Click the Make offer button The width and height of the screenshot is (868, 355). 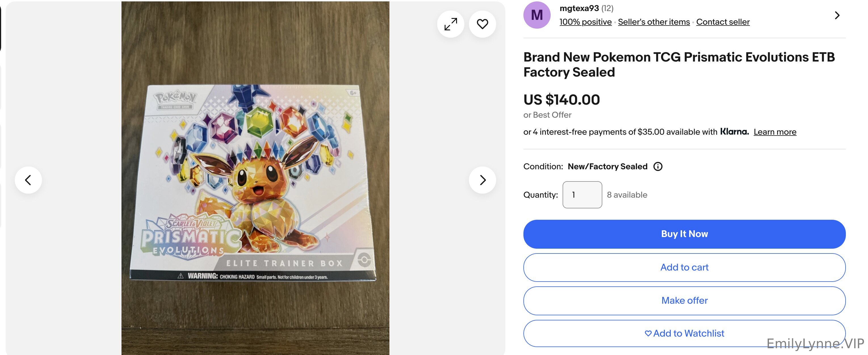pos(684,301)
